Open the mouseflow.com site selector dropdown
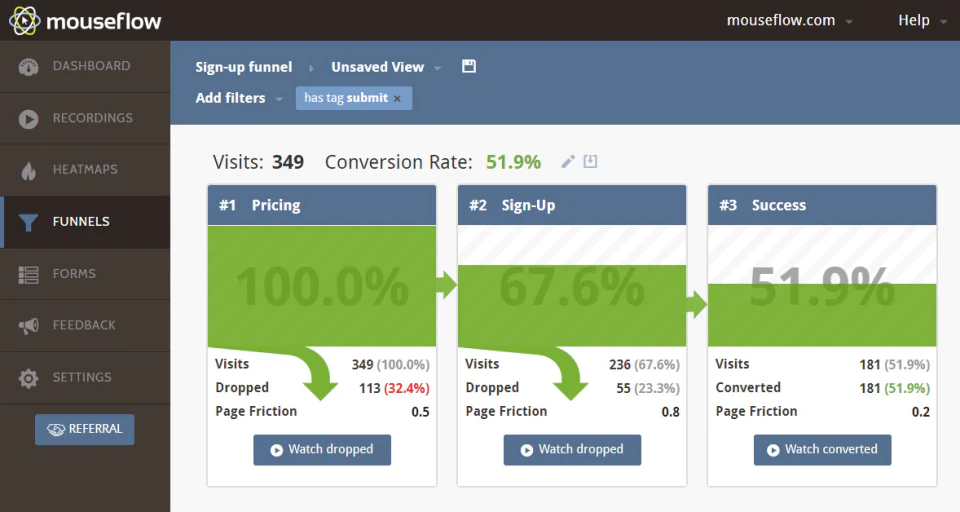Viewport: 960px width, 512px height. (x=790, y=21)
